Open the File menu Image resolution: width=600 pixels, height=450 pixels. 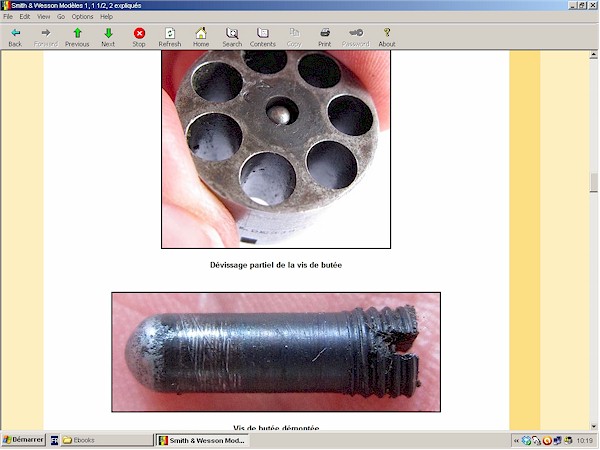coord(9,17)
